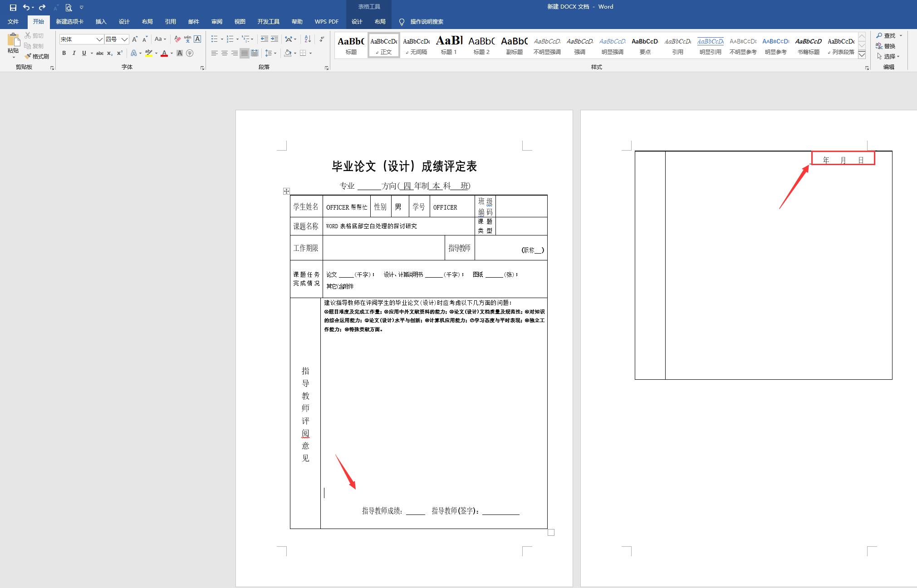Toggle center text alignment
Screen dimensions: 917x588
tap(223, 53)
